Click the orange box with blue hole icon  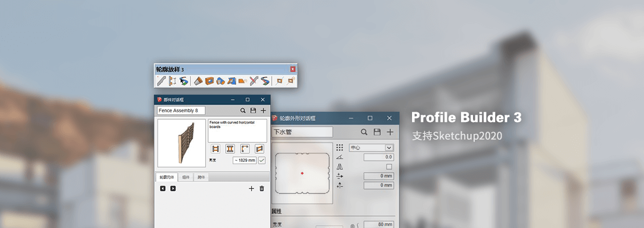point(210,81)
